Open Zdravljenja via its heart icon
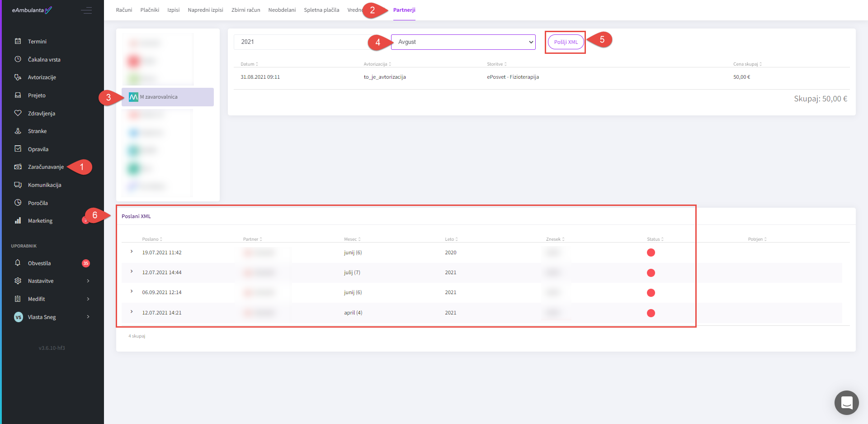Image resolution: width=868 pixels, height=424 pixels. [x=18, y=113]
